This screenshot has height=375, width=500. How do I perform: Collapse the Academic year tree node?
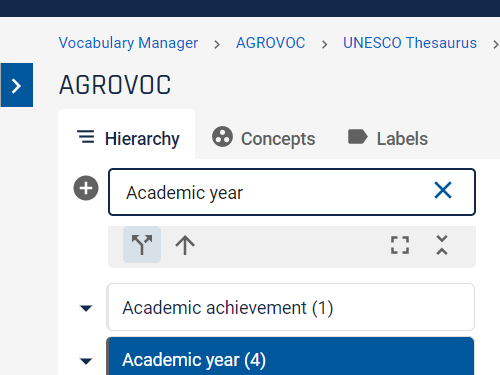(x=86, y=361)
